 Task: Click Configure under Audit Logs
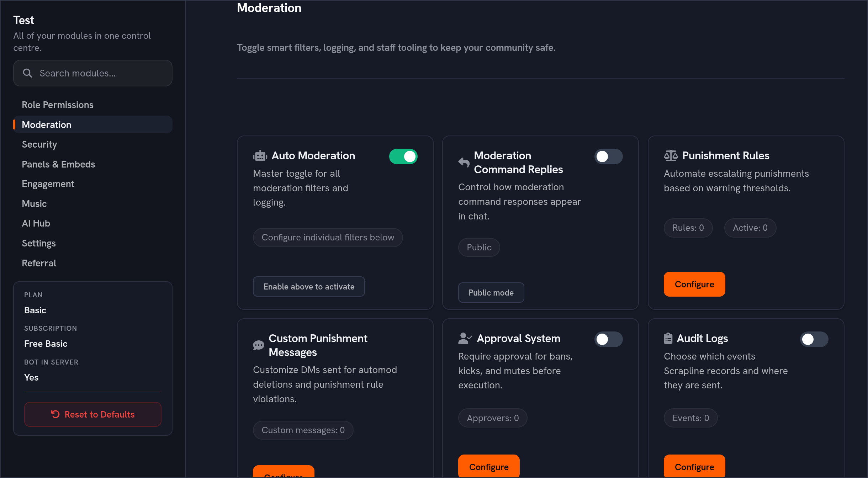coord(694,466)
